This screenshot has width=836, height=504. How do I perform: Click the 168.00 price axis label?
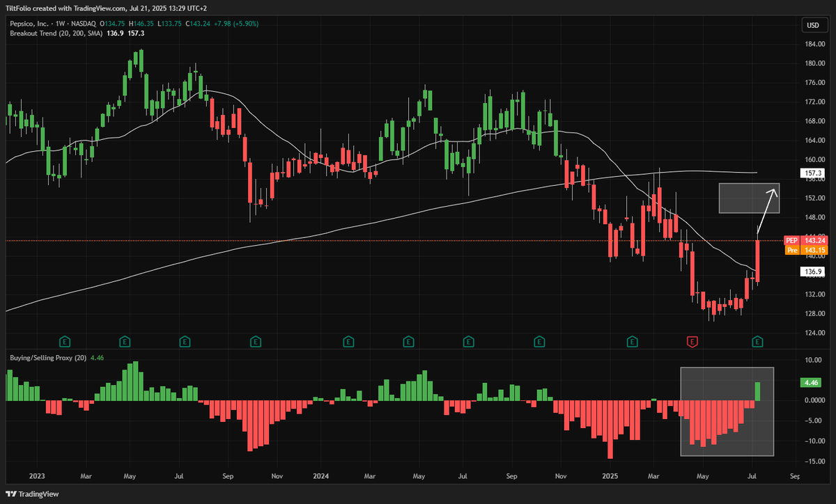(x=814, y=121)
